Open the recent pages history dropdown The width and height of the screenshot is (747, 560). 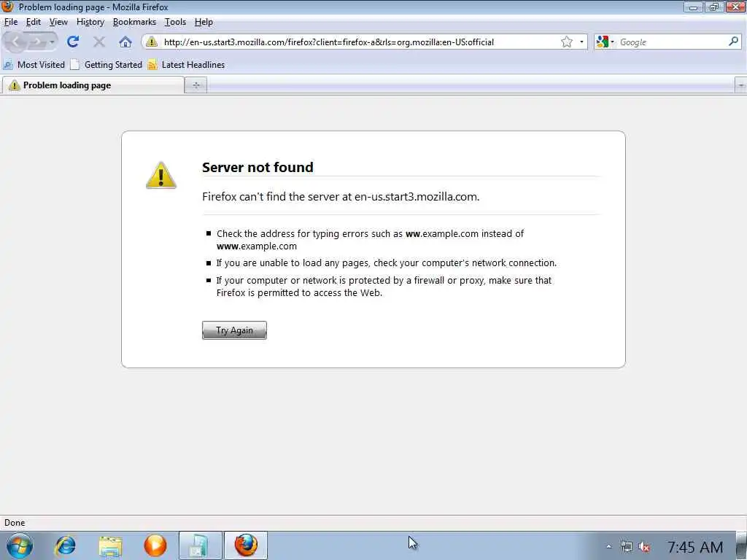tap(52, 42)
